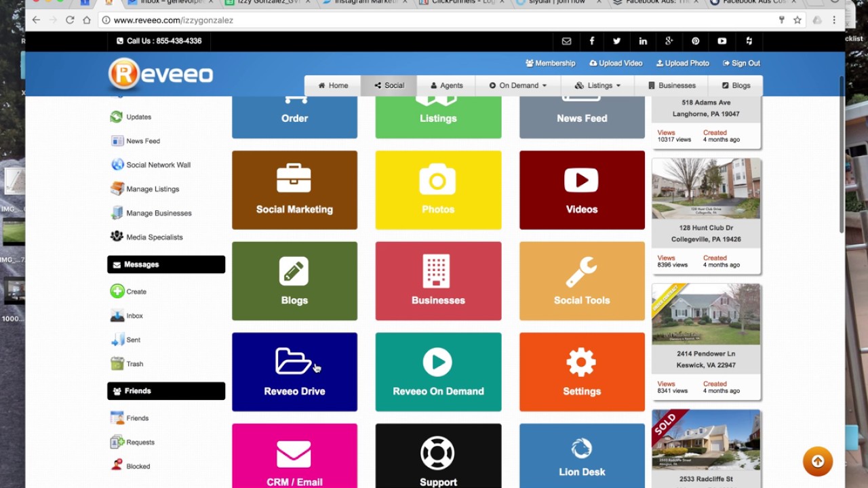The width and height of the screenshot is (868, 488).
Task: Open the Google Plus icon in top bar
Action: pos(669,41)
